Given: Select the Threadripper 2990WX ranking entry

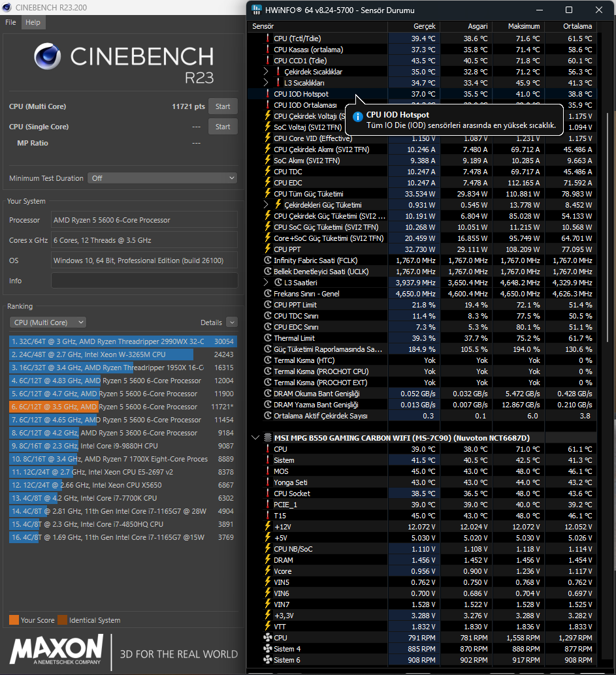Looking at the screenshot, I should tap(123, 341).
